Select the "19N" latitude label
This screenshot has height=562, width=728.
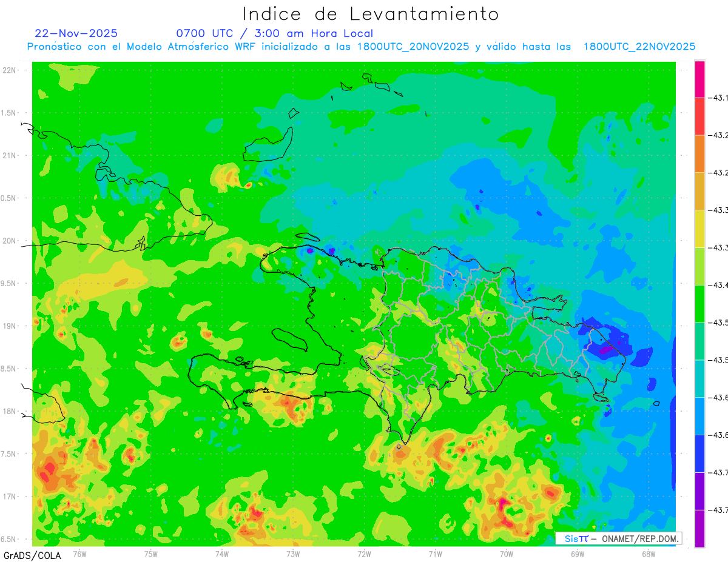(x=10, y=326)
